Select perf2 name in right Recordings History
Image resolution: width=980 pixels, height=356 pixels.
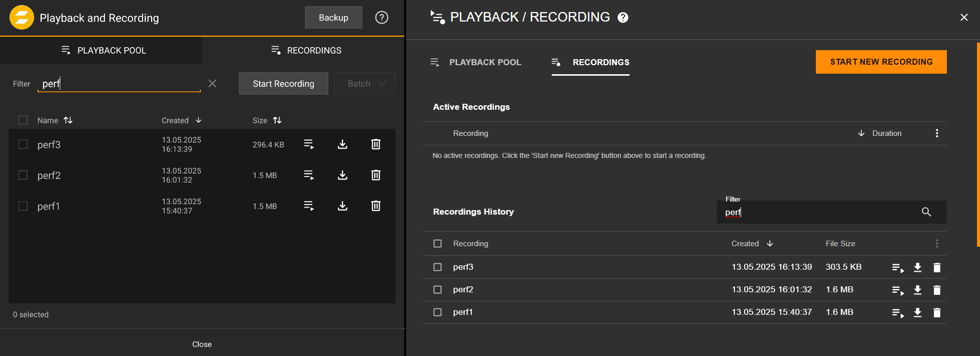pyautogui.click(x=463, y=290)
